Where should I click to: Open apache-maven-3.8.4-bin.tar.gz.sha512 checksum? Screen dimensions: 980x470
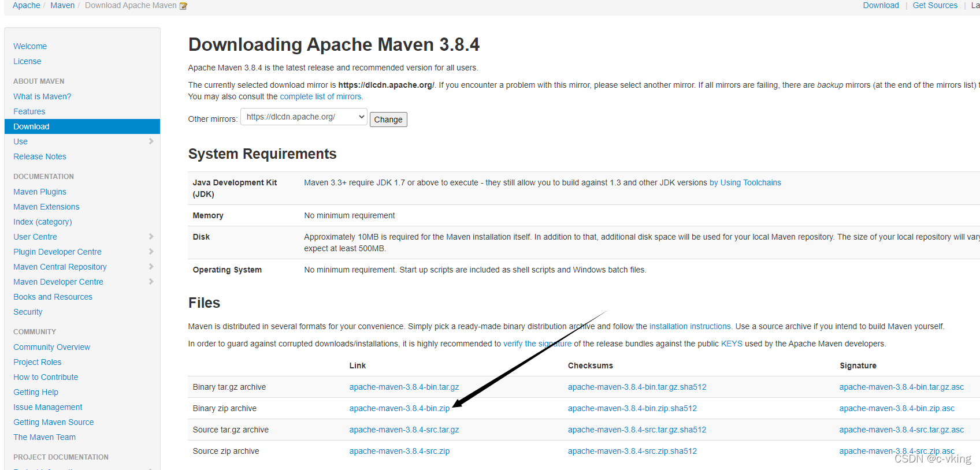click(637, 387)
